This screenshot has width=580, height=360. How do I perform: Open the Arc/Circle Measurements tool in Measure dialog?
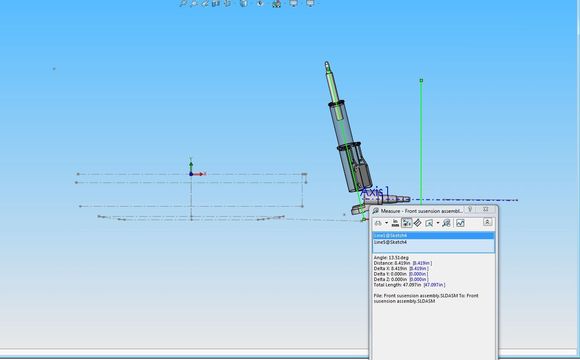coord(378,223)
